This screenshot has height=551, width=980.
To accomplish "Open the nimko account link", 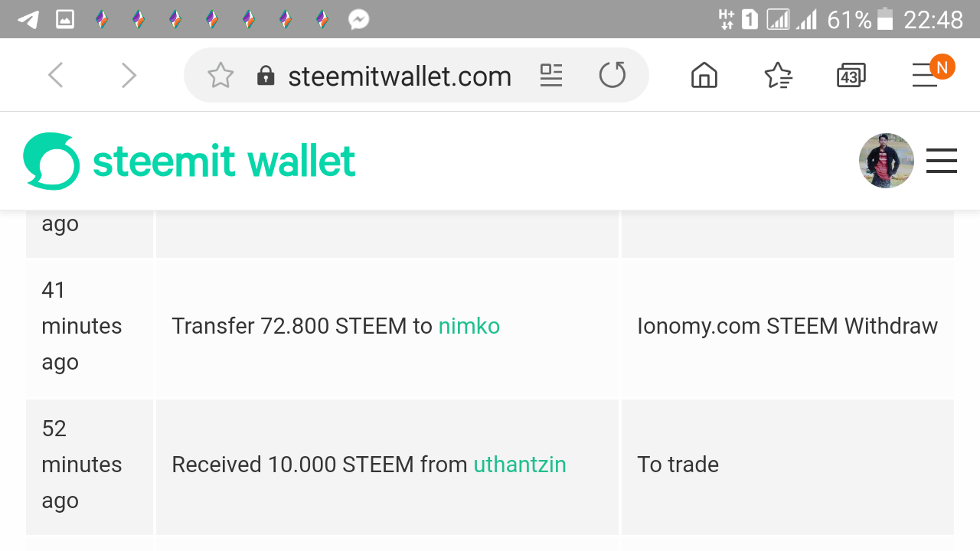I will click(x=469, y=326).
